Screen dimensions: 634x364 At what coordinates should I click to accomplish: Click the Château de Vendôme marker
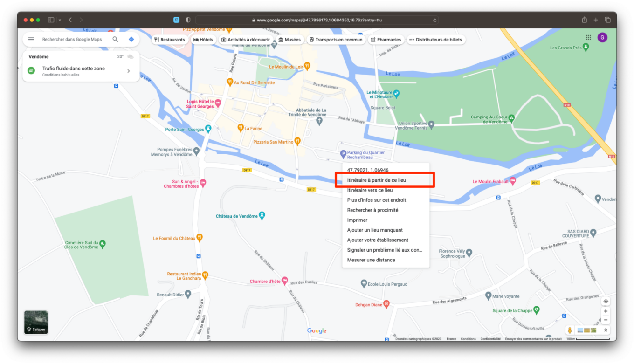(x=262, y=216)
